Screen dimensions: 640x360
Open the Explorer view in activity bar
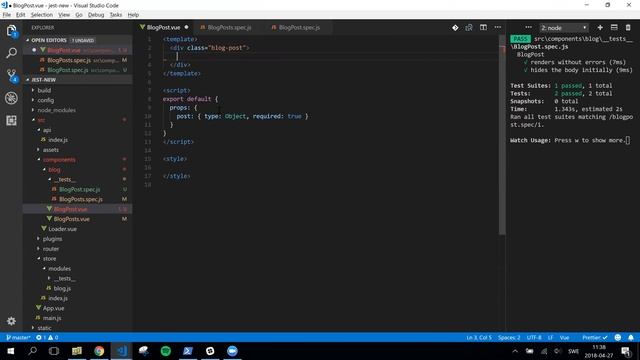11,31
